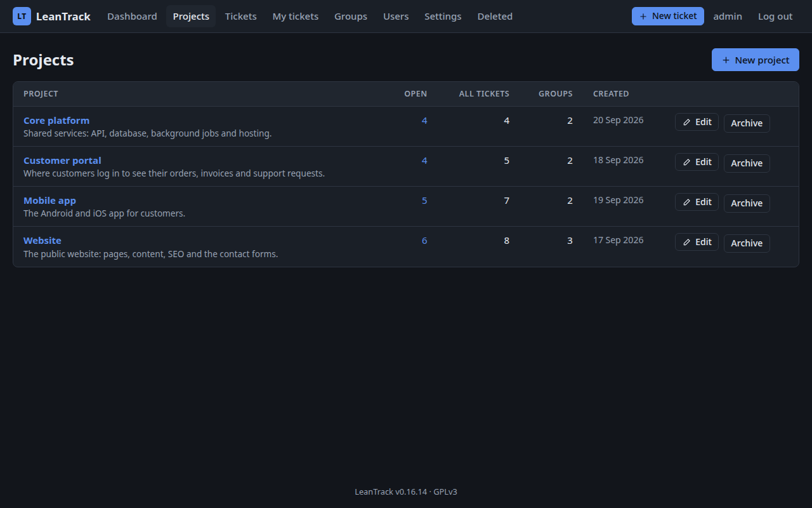Open the Website project

coord(43,241)
